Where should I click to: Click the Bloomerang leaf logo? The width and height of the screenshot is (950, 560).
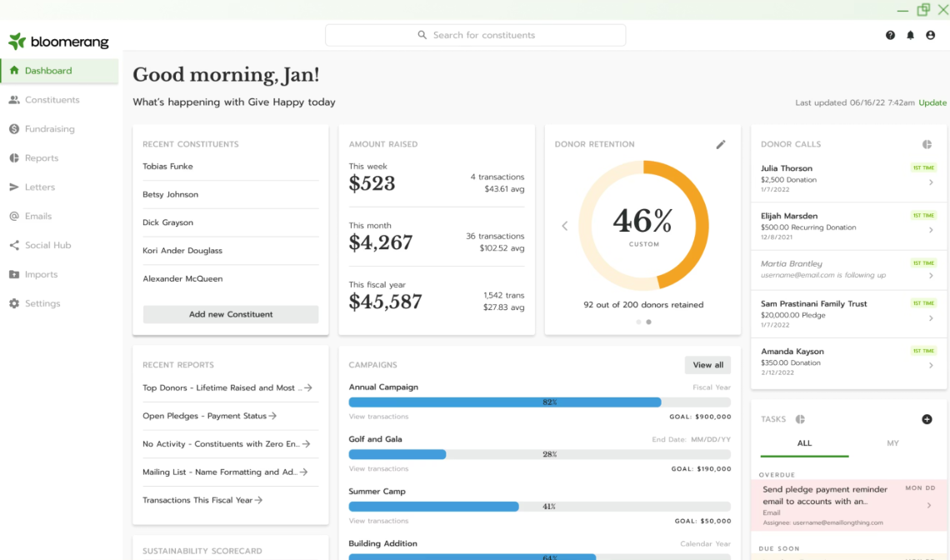pyautogui.click(x=16, y=40)
